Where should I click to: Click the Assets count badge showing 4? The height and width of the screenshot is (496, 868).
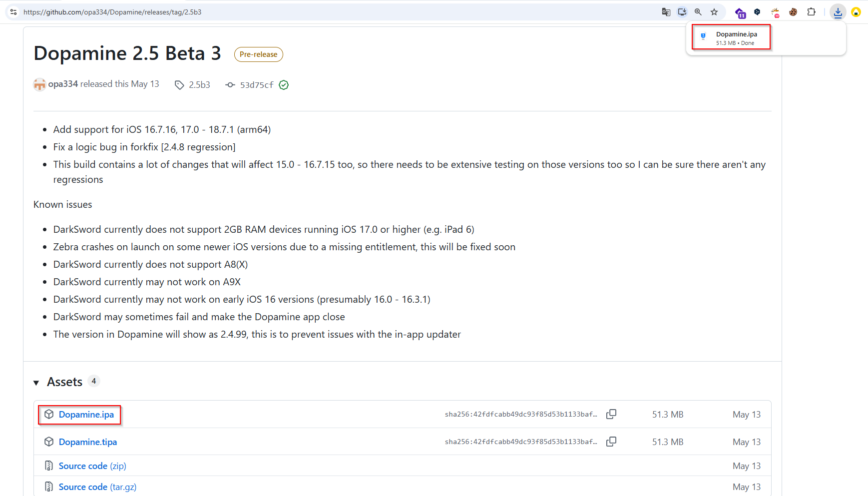pyautogui.click(x=94, y=381)
